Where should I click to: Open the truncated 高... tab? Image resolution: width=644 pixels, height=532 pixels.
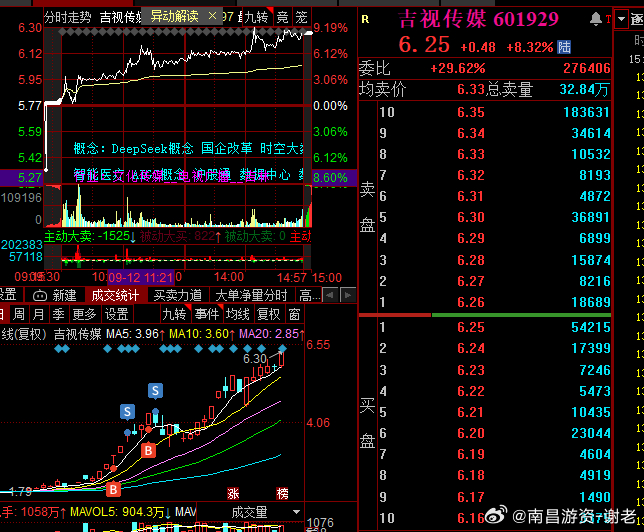(x=309, y=295)
